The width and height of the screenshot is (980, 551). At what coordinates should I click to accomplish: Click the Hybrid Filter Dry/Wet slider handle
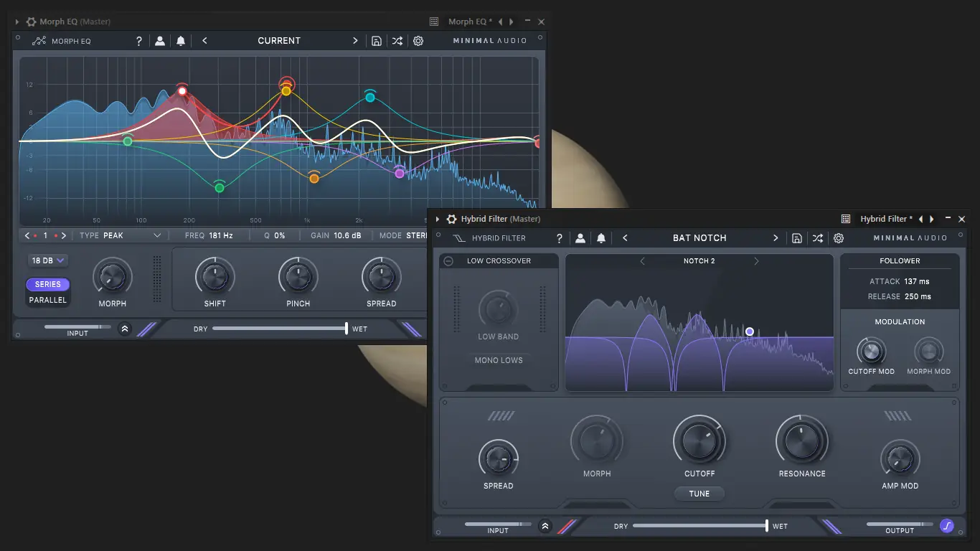[x=767, y=526]
